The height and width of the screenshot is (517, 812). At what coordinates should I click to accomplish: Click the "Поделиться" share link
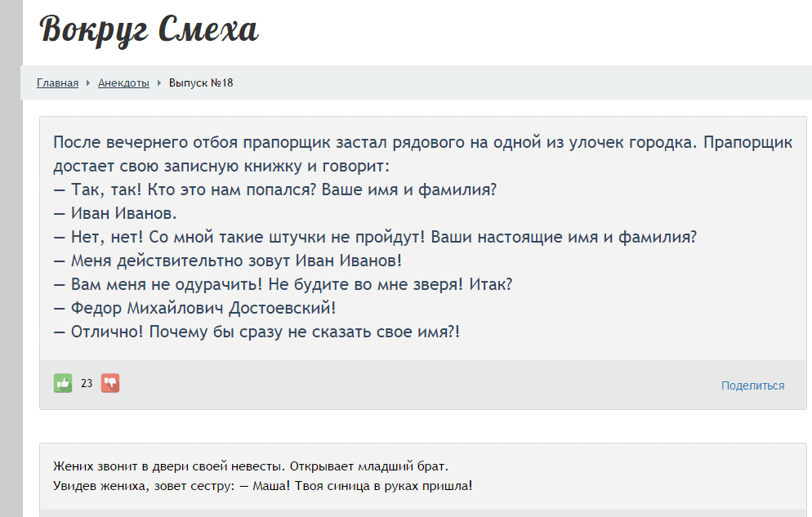point(752,386)
